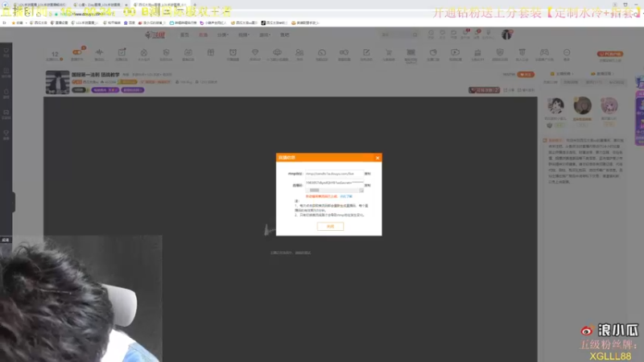This screenshot has width=644, height=362.
Task: Open the gamepad icon in toolbar
Action: coord(544,52)
